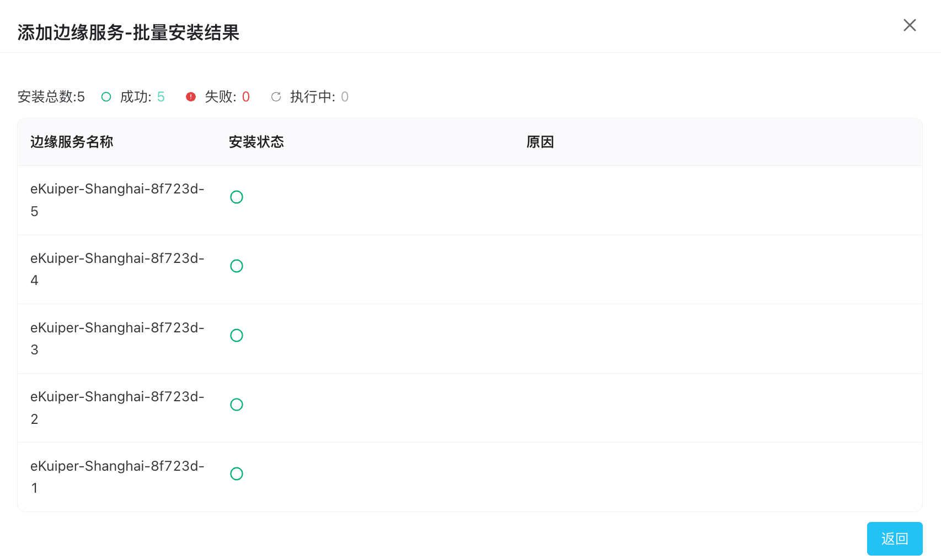This screenshot has height=560, width=941.
Task: Select the eKuiper-Shanghai-8f723d-2 service name
Action: click(117, 397)
